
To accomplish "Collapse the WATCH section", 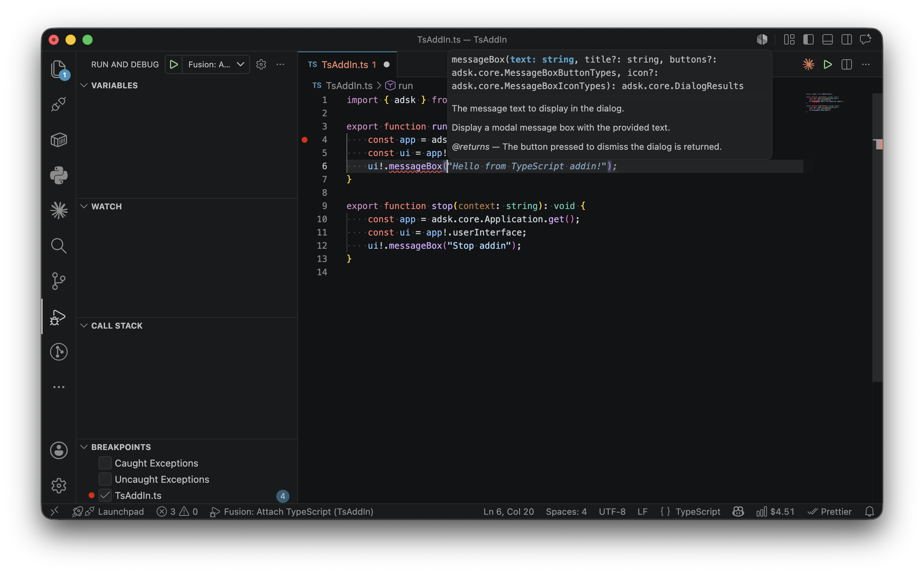I will pos(84,206).
